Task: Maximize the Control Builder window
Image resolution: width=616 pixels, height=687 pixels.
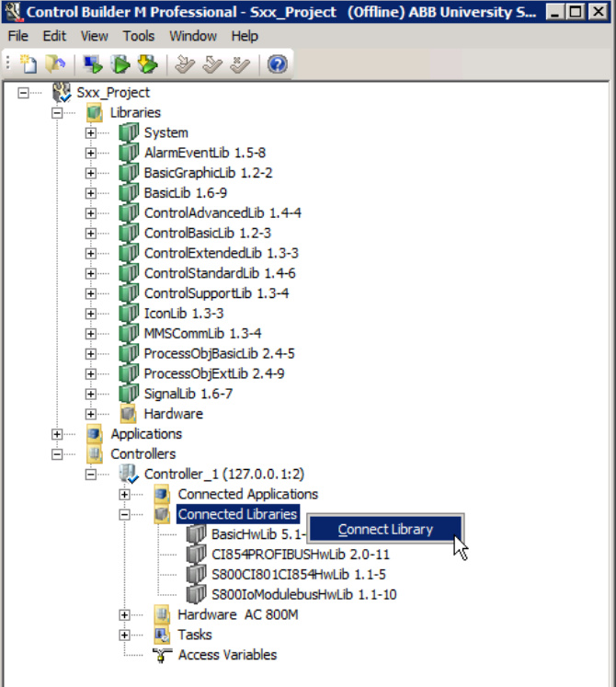Action: click(576, 11)
